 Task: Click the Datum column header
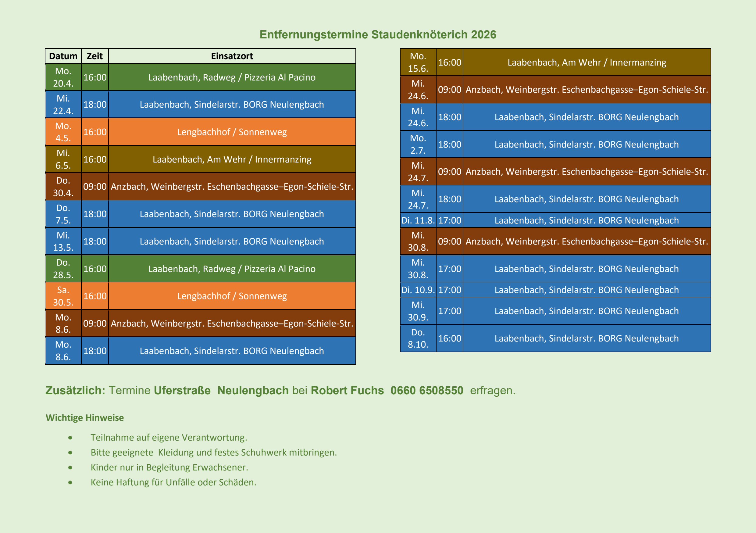point(63,56)
